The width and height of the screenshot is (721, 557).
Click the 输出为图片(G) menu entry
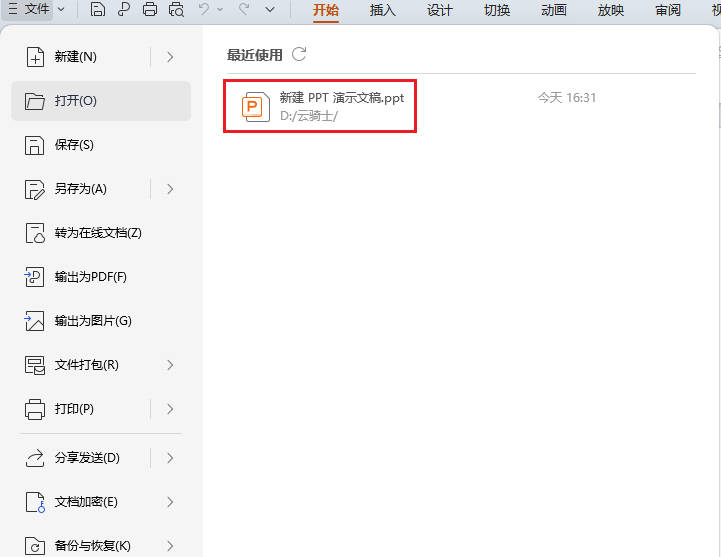click(x=92, y=321)
